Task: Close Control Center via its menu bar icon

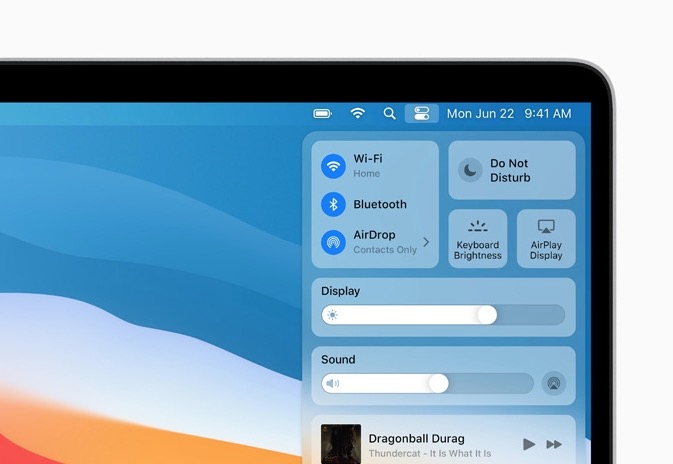Action: (421, 114)
